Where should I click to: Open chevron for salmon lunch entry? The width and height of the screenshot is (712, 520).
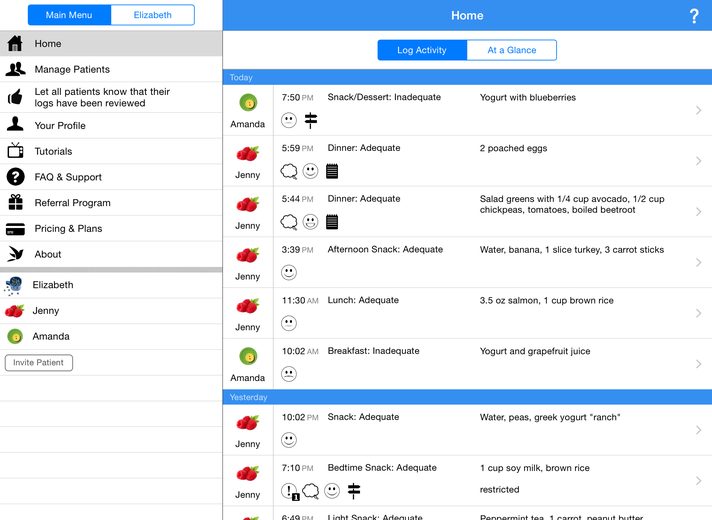click(x=698, y=313)
